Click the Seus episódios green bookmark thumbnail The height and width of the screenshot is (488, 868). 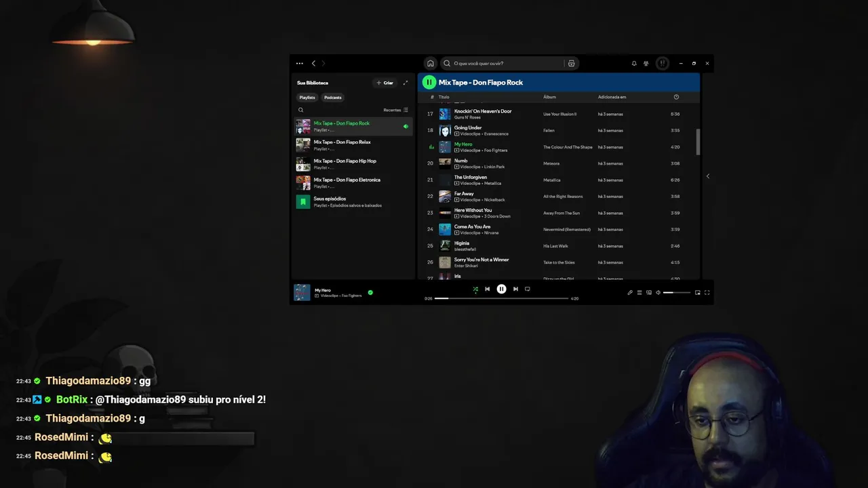tap(303, 202)
